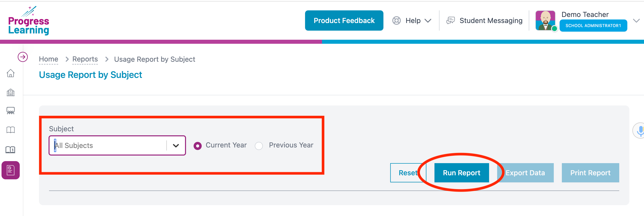The height and width of the screenshot is (216, 644).
Task: Open the book info sidebar icon
Action: click(x=11, y=149)
